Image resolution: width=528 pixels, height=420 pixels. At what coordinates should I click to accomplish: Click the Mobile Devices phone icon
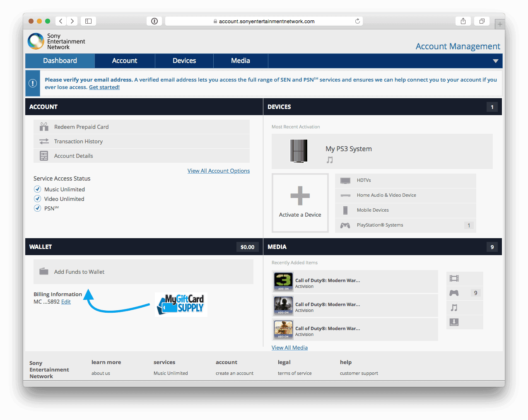point(345,210)
